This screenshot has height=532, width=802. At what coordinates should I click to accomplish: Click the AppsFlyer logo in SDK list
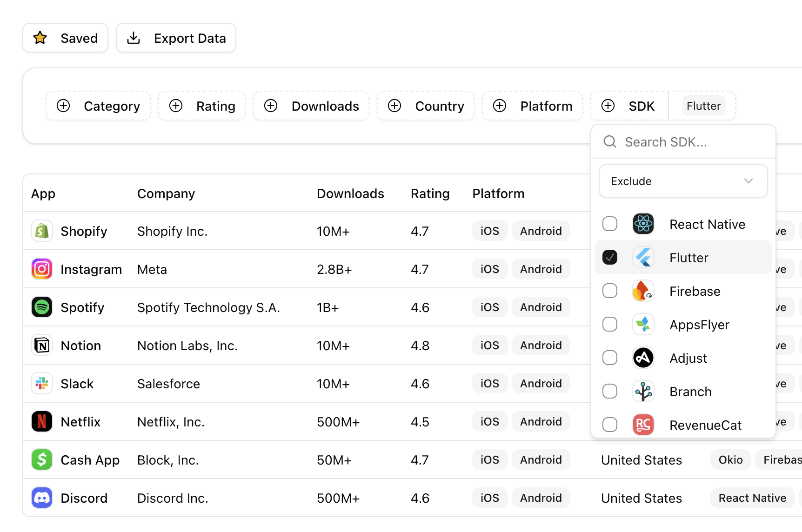click(x=643, y=324)
